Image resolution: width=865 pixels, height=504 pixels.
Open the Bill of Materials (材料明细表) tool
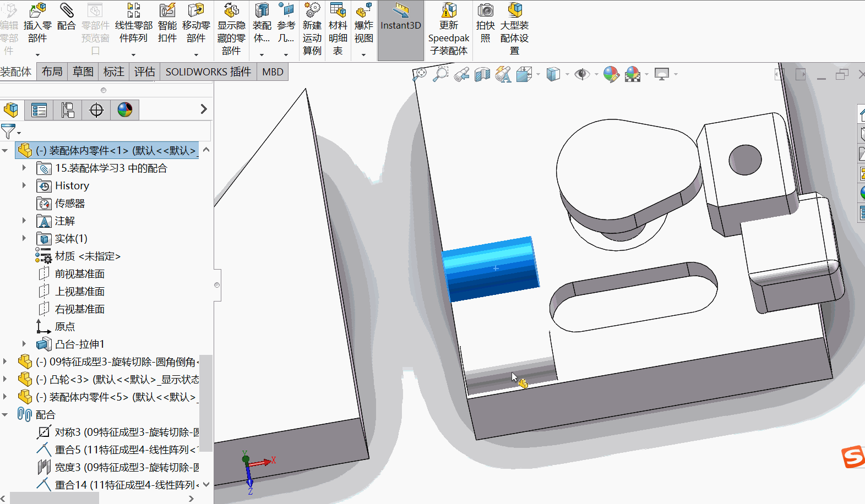338,29
